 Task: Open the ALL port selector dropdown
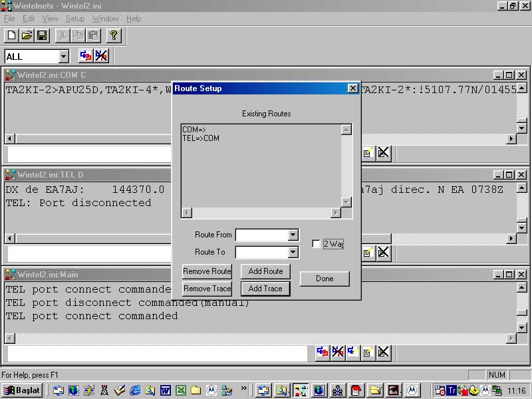[63, 57]
